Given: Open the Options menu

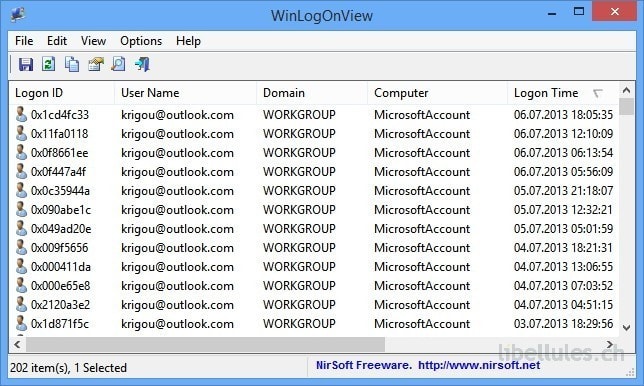Looking at the screenshot, I should point(141,41).
